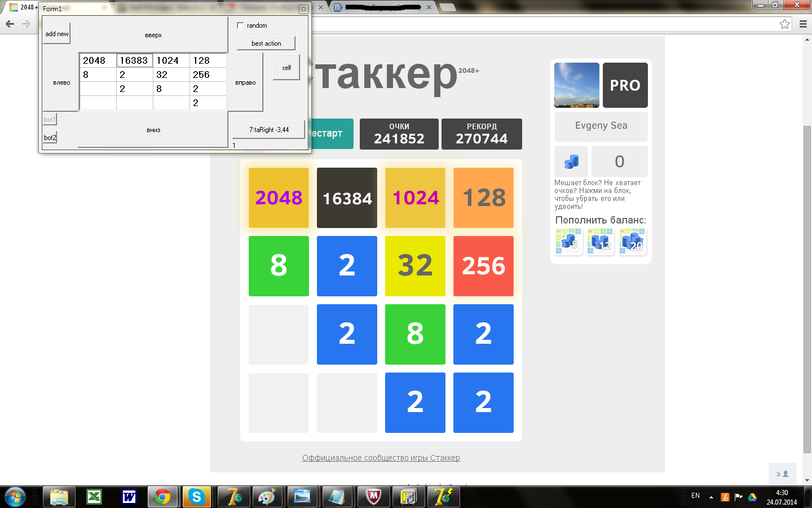Open Windows Explorer from the taskbar
The image size is (812, 508).
[x=59, y=497]
